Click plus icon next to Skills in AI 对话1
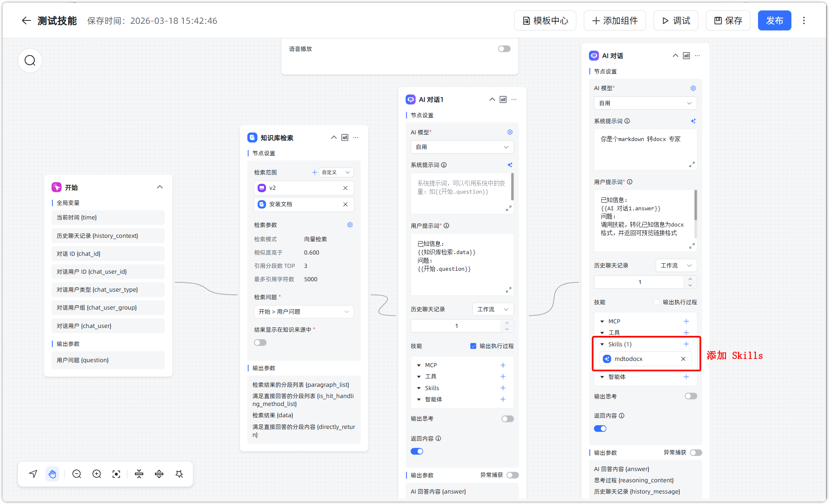Viewport: 829px width, 504px height. 503,388
